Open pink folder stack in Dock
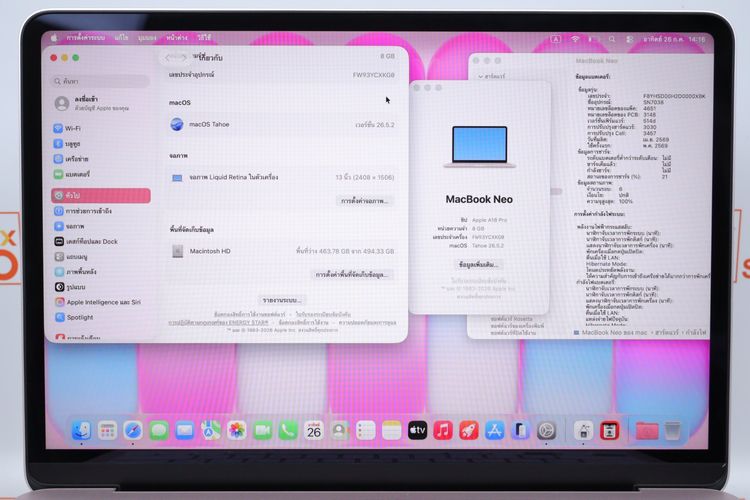Viewport: 750px width, 500px height. [x=647, y=431]
